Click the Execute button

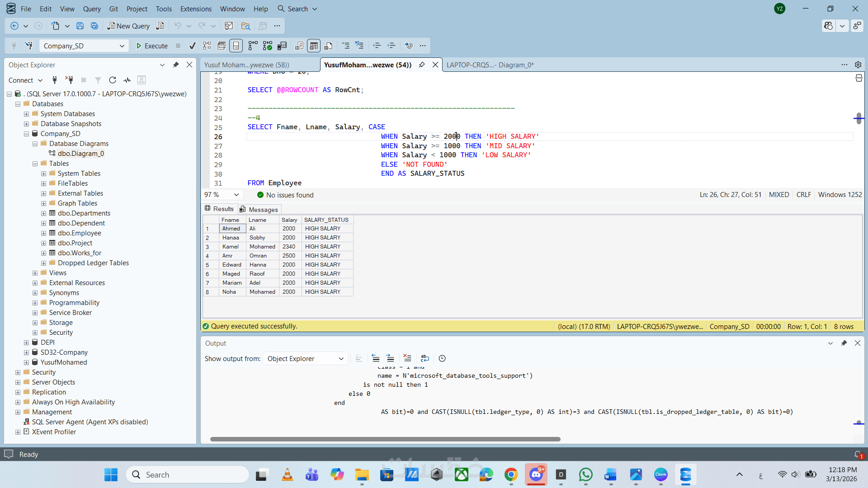[x=152, y=46]
